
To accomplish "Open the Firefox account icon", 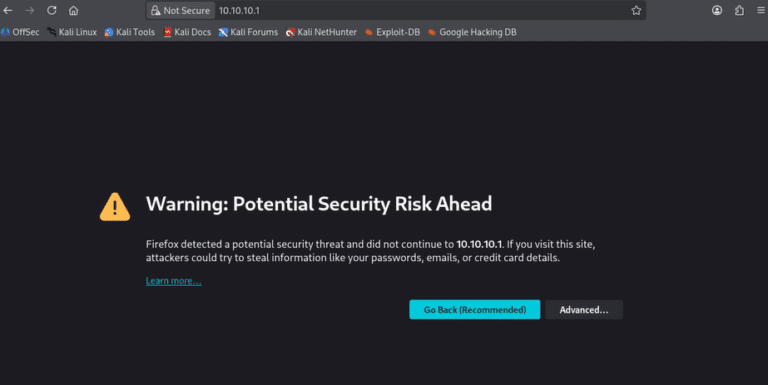I will (717, 10).
